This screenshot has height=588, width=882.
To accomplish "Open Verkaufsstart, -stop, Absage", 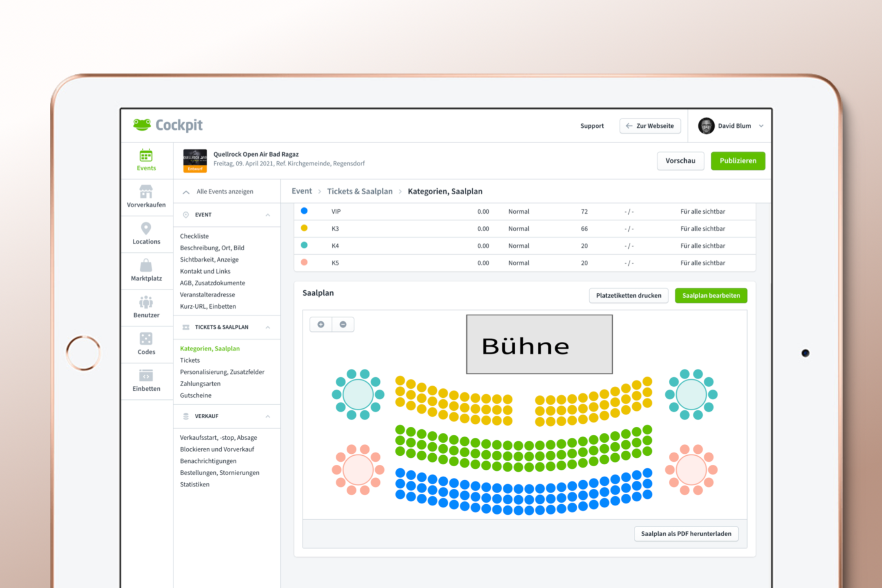I will (x=218, y=438).
